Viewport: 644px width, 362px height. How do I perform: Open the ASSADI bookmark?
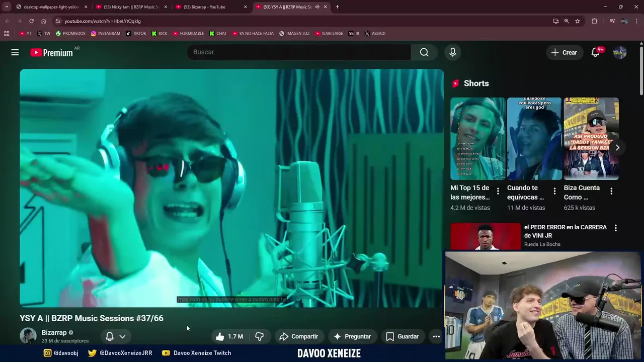pos(375,34)
